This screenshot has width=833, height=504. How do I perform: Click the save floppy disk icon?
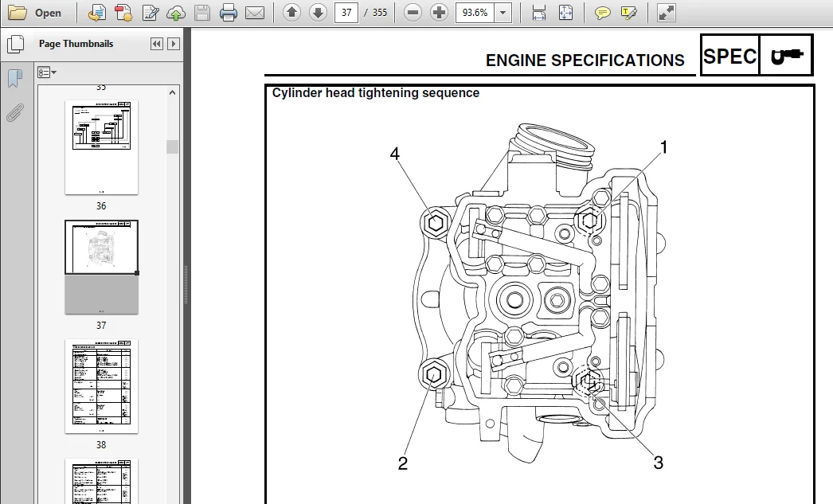point(201,13)
